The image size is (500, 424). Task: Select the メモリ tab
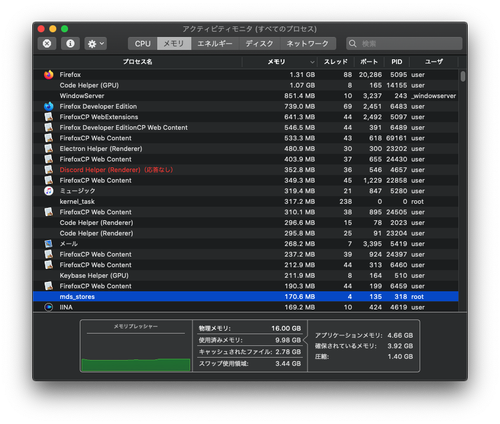(x=174, y=44)
